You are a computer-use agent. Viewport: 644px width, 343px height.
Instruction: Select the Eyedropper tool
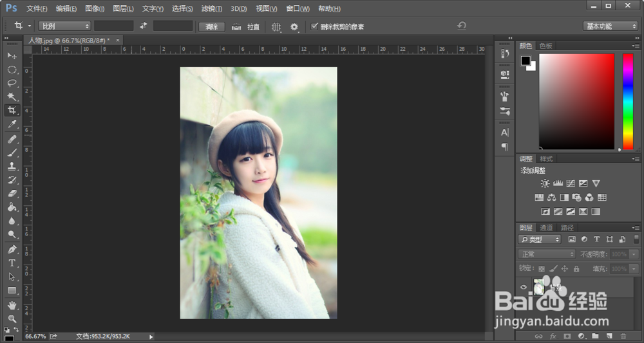(12, 124)
